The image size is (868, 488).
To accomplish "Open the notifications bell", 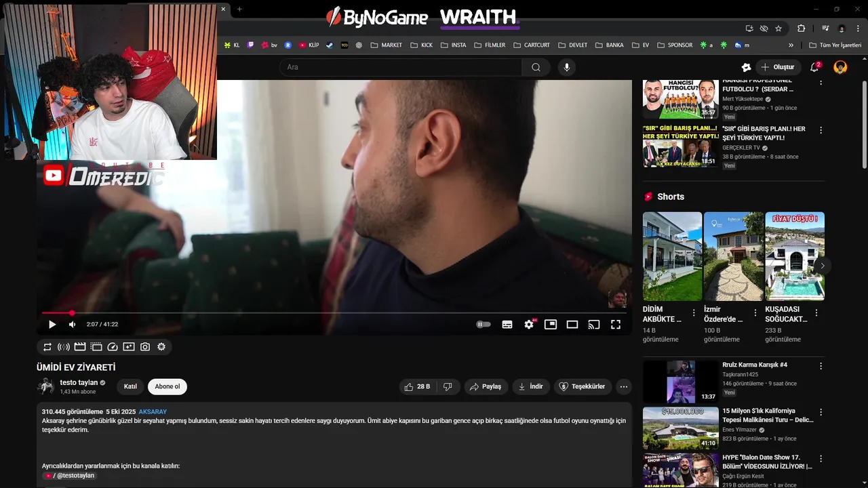I will (814, 67).
